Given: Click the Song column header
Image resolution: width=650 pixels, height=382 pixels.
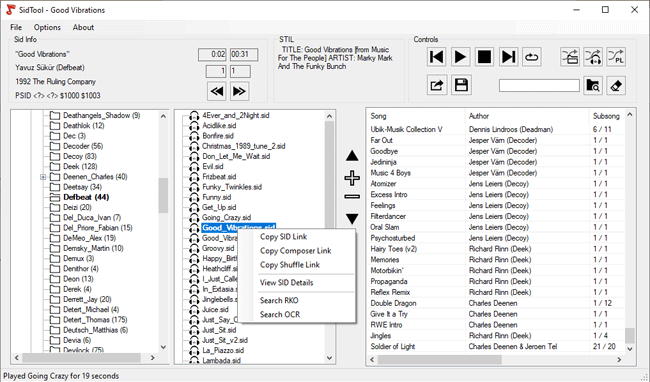Looking at the screenshot, I should click(x=416, y=116).
